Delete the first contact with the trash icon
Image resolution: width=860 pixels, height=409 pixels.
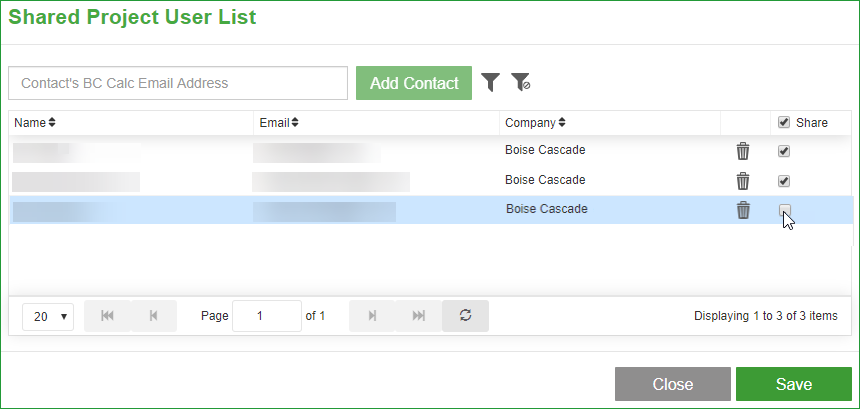[x=743, y=151]
